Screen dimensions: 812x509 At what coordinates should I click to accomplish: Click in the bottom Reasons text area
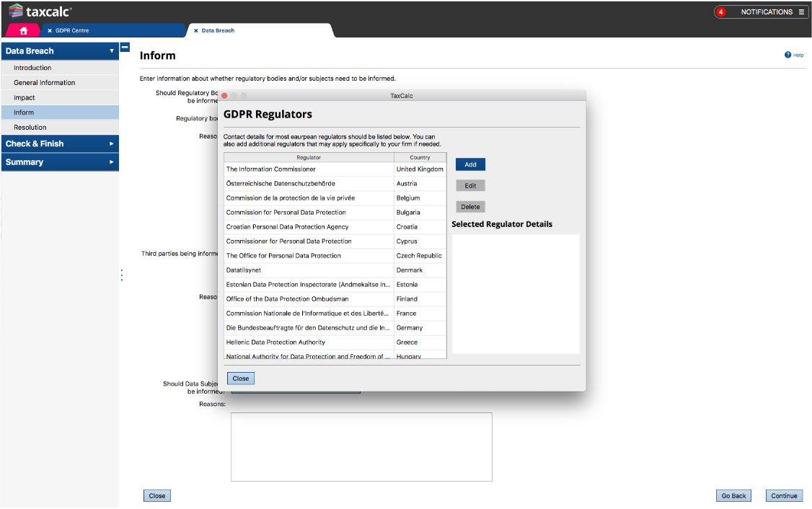click(361, 446)
